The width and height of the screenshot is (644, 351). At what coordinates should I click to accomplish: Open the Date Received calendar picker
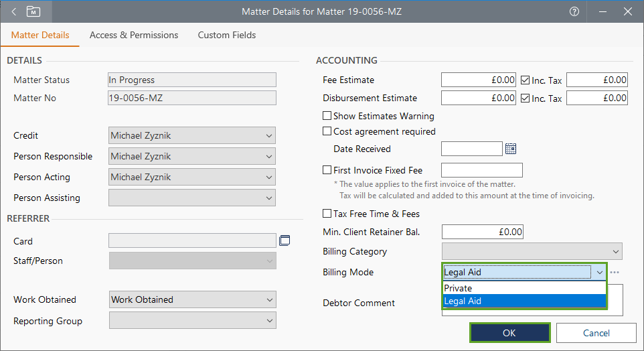pos(511,149)
